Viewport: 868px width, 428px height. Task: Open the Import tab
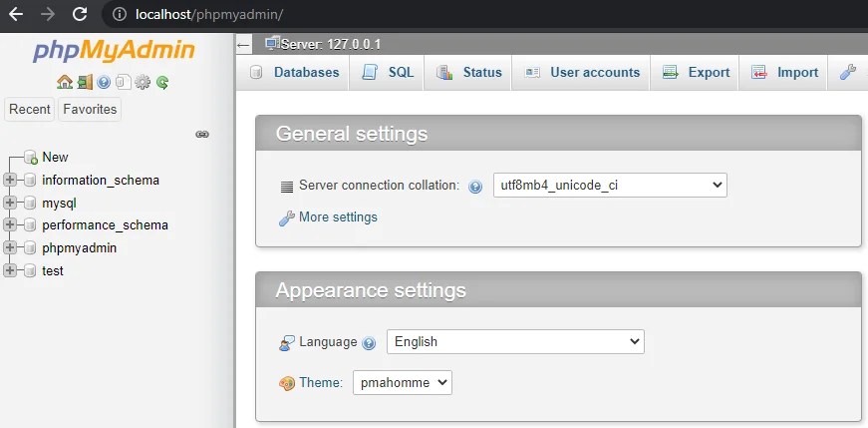pos(783,73)
